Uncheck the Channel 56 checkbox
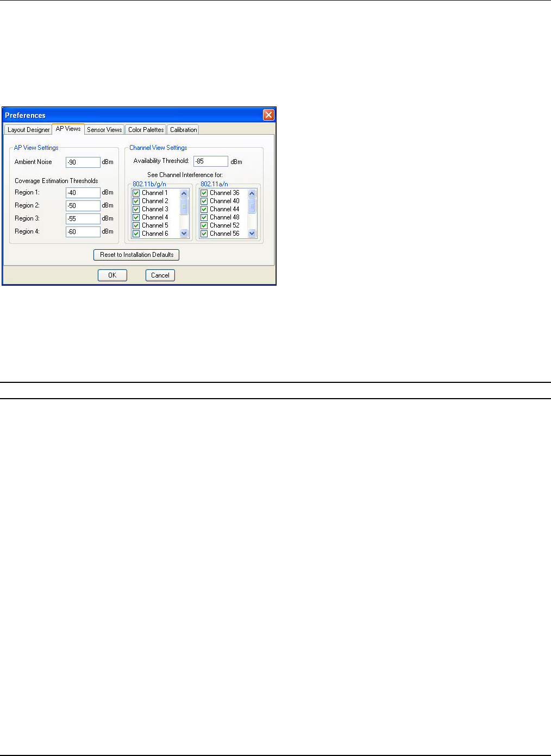This screenshot has height=756, width=551. click(204, 234)
